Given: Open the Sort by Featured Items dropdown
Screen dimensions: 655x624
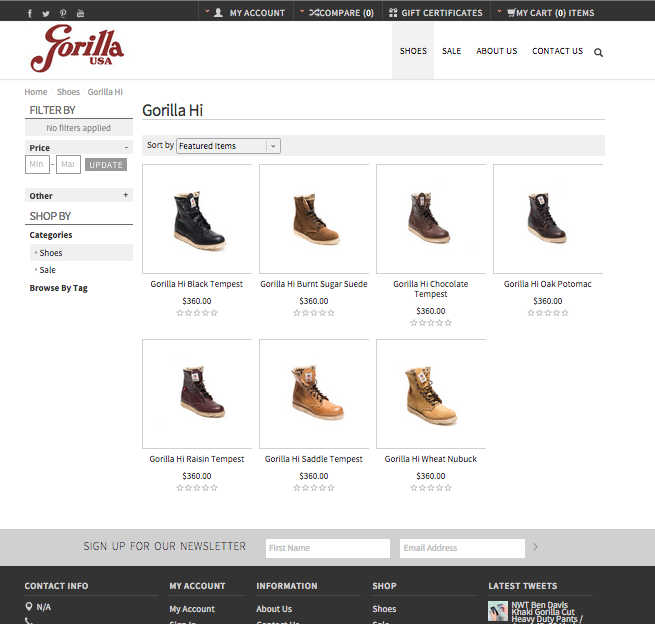Looking at the screenshot, I should coord(228,146).
